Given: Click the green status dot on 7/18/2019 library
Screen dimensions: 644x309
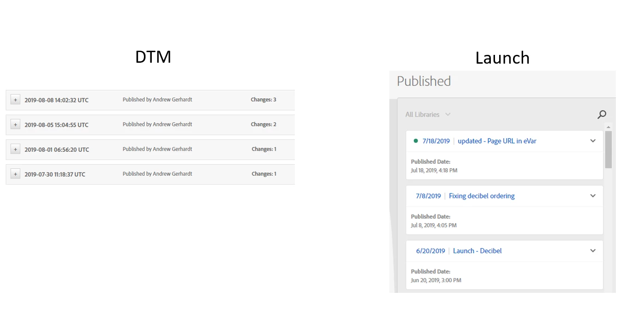Looking at the screenshot, I should coord(416,141).
